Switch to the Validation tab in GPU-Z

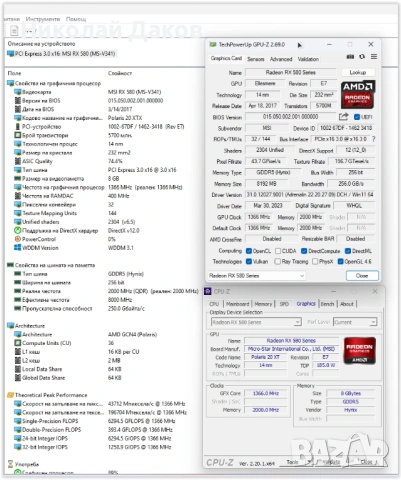point(308,59)
